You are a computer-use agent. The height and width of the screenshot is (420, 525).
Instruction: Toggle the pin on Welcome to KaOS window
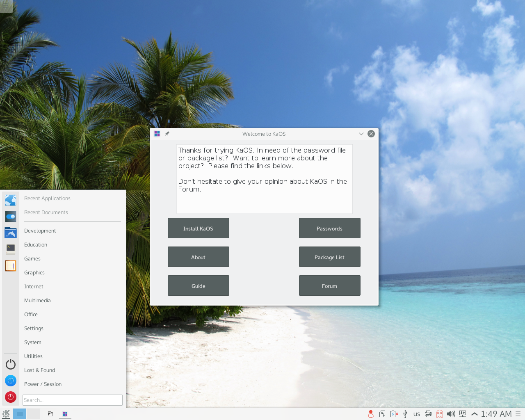[167, 134]
